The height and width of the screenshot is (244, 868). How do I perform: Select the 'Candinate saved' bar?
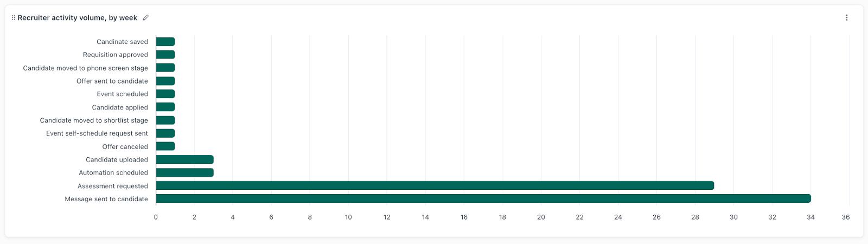[165, 42]
